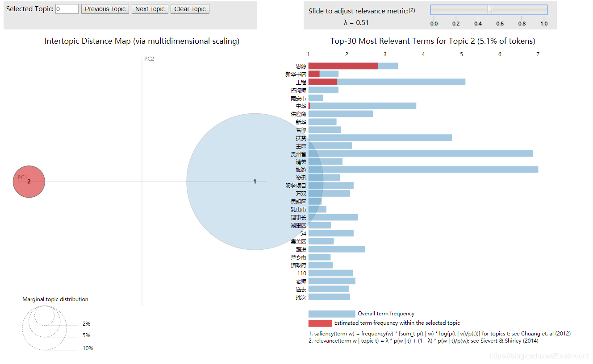Click the term label 供应商
This screenshot has width=593, height=364.
299,114
